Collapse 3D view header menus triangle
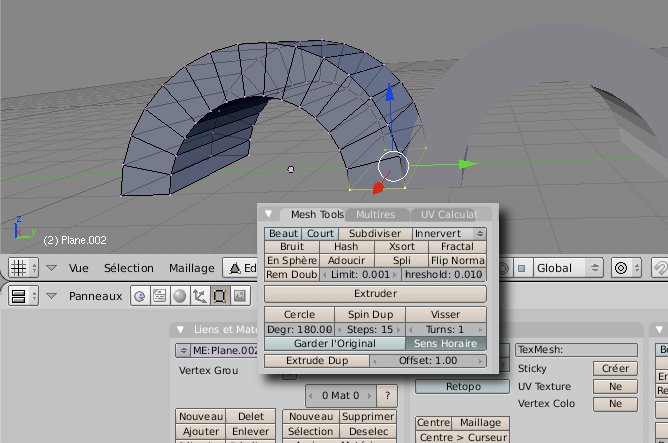Screen dimensions: 668x443 [x=52, y=268]
